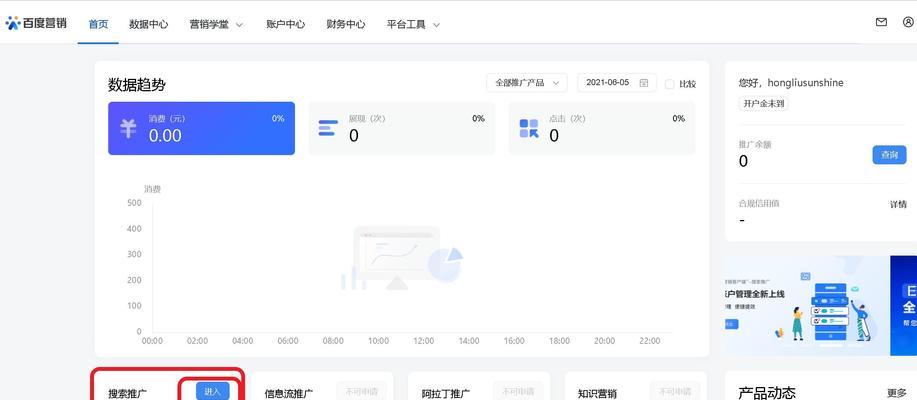Click the 500 y-axis value

pyautogui.click(x=135, y=203)
